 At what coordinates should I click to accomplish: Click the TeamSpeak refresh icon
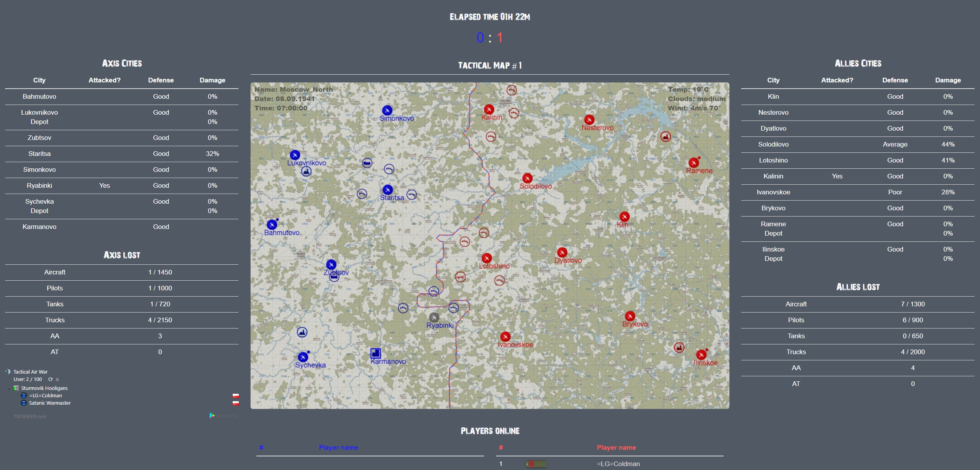[50, 379]
